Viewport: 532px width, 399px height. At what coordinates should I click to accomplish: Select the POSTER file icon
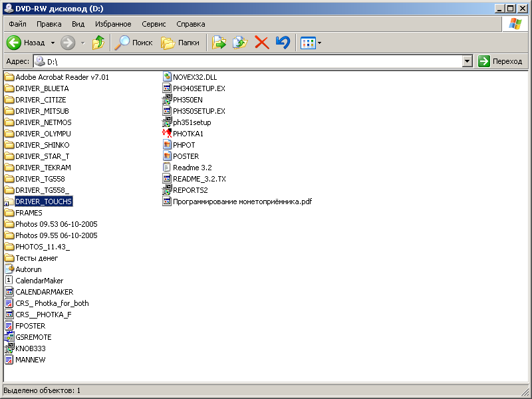(167, 156)
